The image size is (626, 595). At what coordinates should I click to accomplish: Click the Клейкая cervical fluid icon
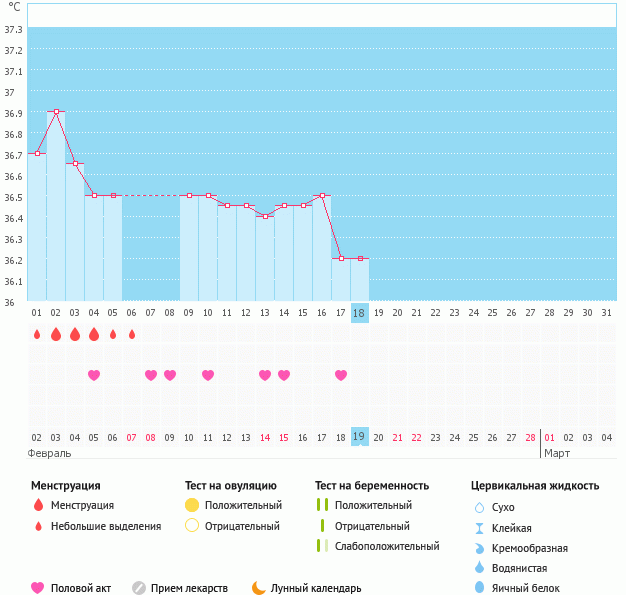point(479,528)
